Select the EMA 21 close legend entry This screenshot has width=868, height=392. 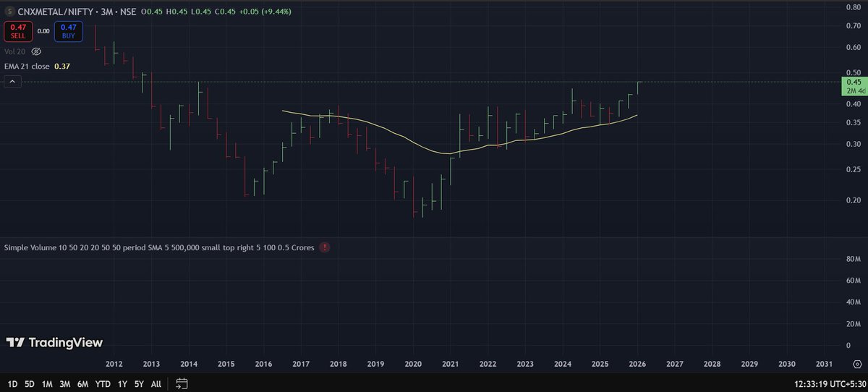(28, 67)
